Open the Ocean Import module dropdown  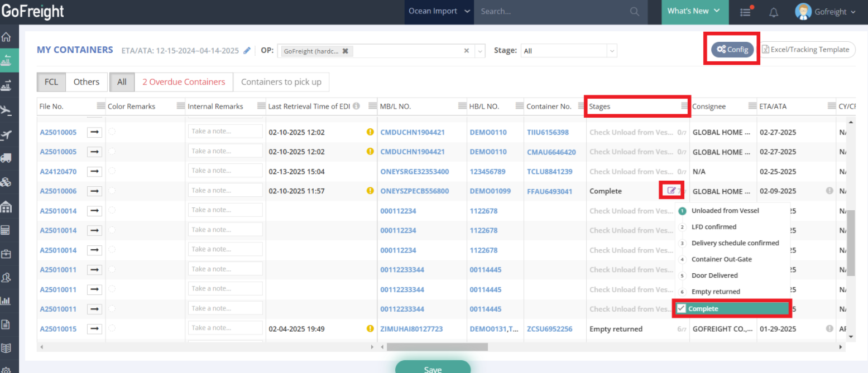(x=439, y=12)
